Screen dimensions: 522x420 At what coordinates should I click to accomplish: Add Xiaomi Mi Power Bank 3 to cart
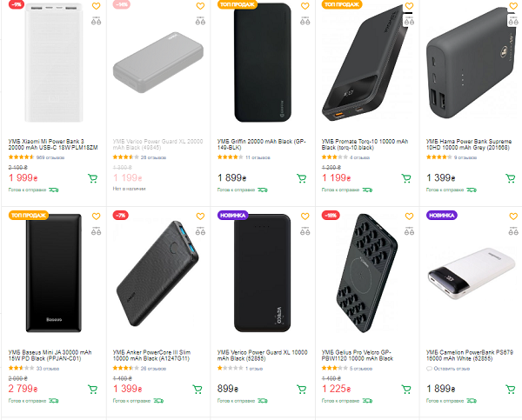point(93,178)
